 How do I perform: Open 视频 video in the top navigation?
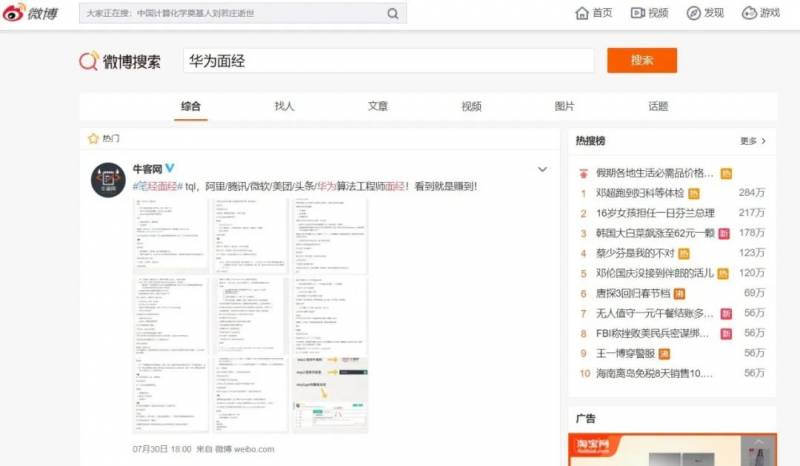pyautogui.click(x=649, y=13)
